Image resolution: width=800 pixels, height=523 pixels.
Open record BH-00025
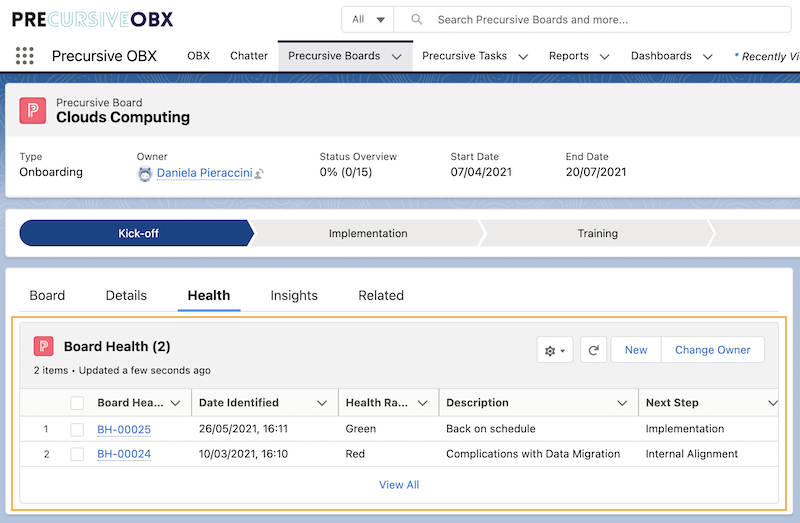[x=124, y=430]
